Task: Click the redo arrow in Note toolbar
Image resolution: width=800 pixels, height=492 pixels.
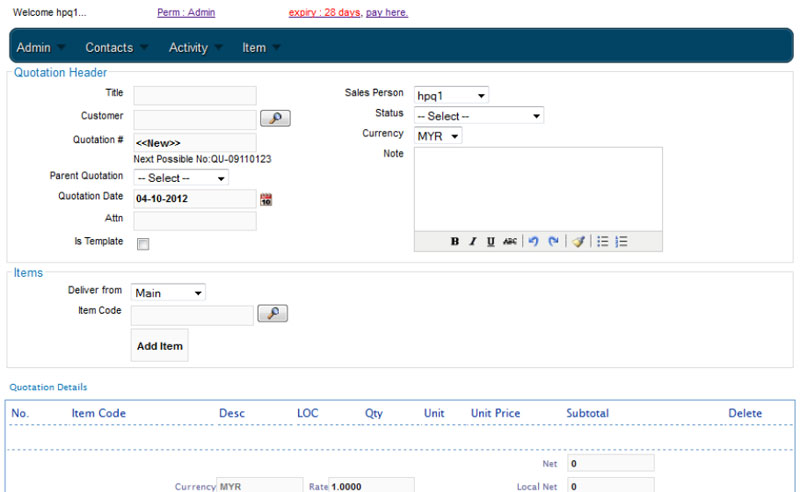Action: (553, 242)
